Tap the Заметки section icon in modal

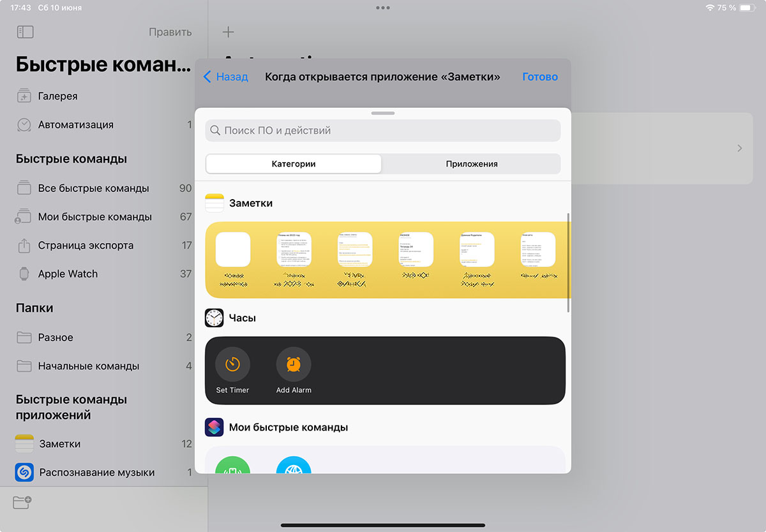tap(214, 203)
